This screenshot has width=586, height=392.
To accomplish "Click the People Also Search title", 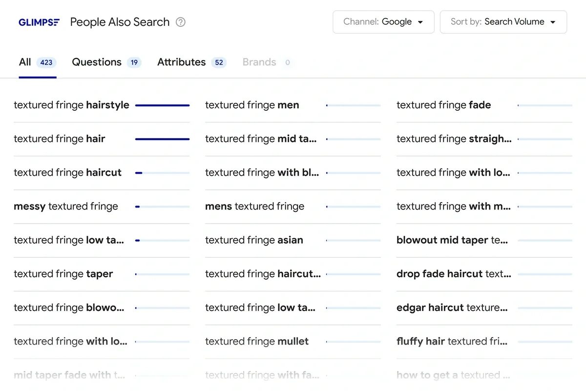I will tap(120, 22).
